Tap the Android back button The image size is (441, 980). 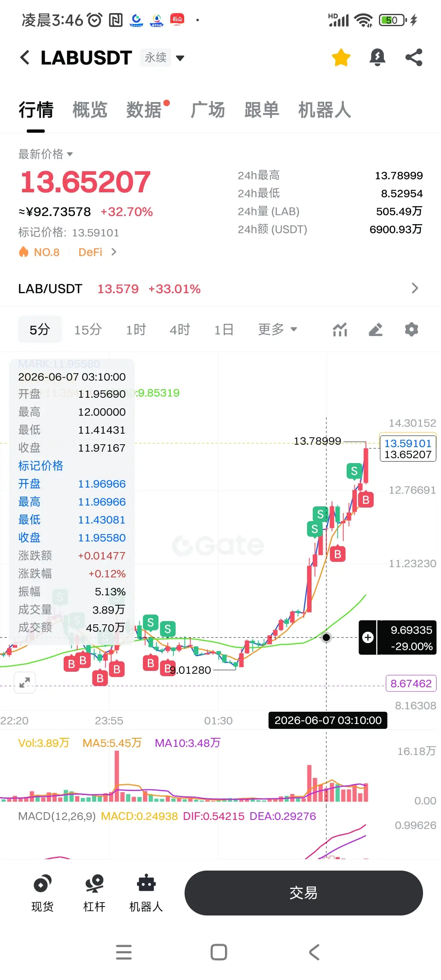click(314, 952)
